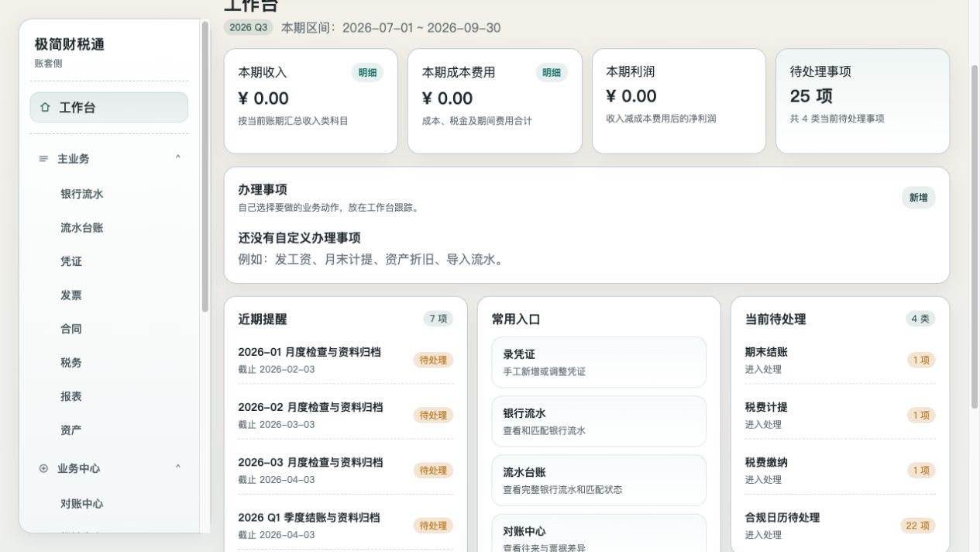Image resolution: width=980 pixels, height=552 pixels.
Task: Open 期末结账 pending item
Action: pyautogui.click(x=840, y=360)
